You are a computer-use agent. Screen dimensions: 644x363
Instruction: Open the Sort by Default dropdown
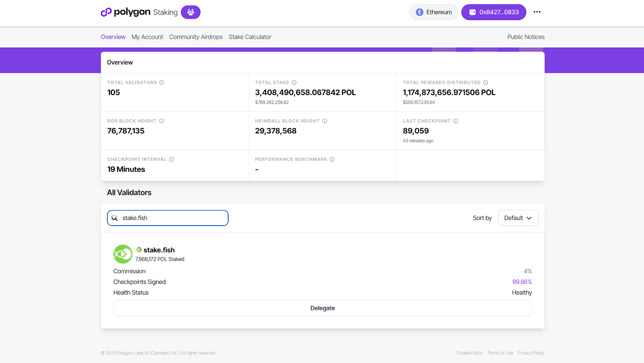coord(518,218)
